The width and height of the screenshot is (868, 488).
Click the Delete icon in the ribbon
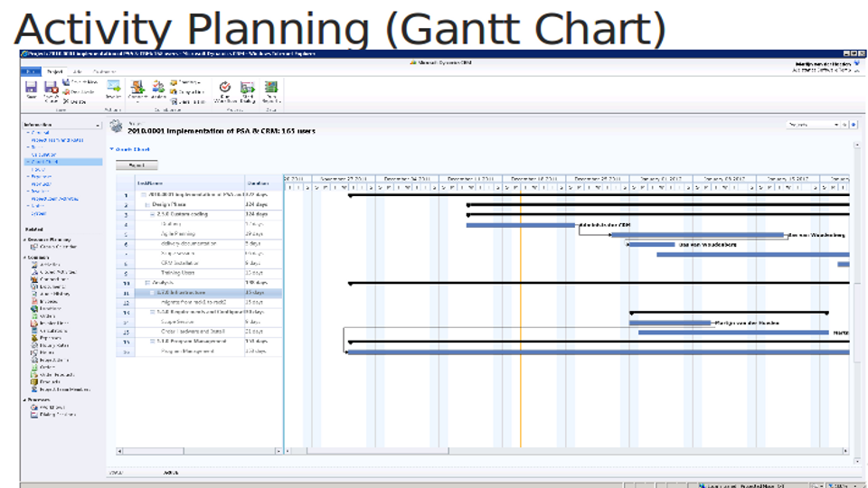click(x=67, y=100)
